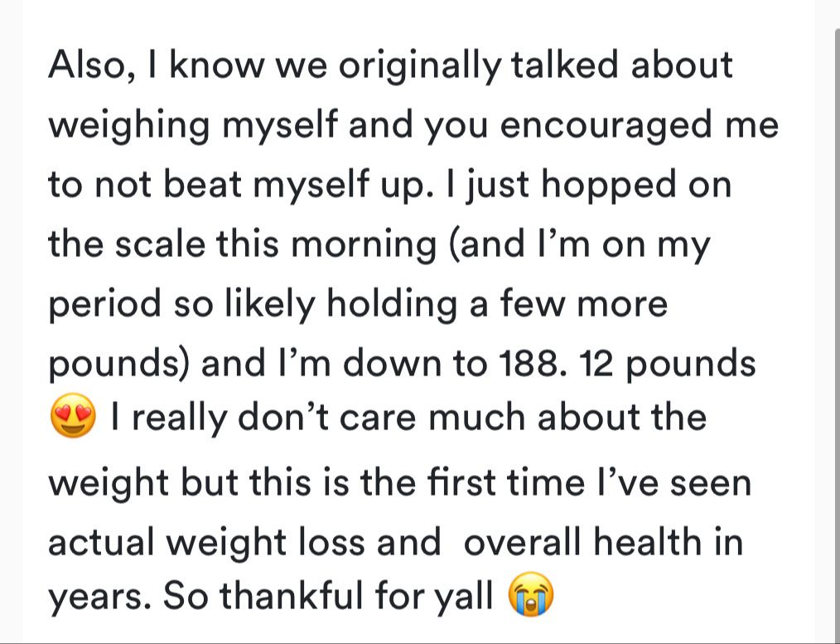The height and width of the screenshot is (644, 840).
Task: Click the word "period" in the message
Action: tap(107, 304)
